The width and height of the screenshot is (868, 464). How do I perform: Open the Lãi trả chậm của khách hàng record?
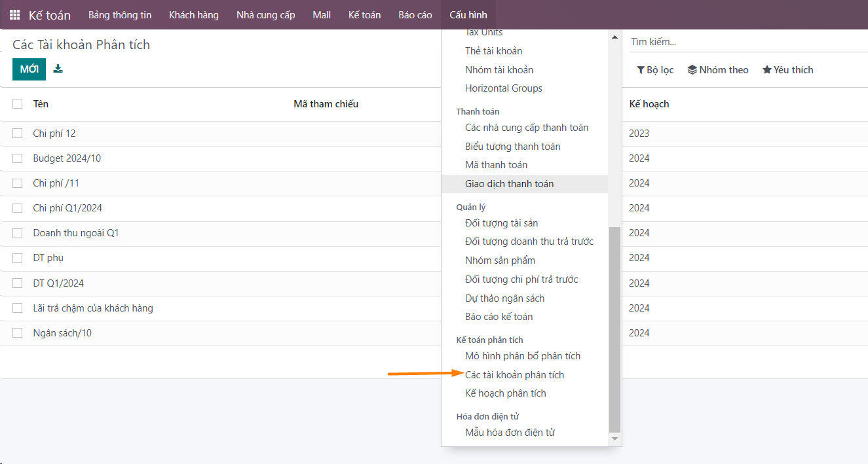click(x=93, y=308)
